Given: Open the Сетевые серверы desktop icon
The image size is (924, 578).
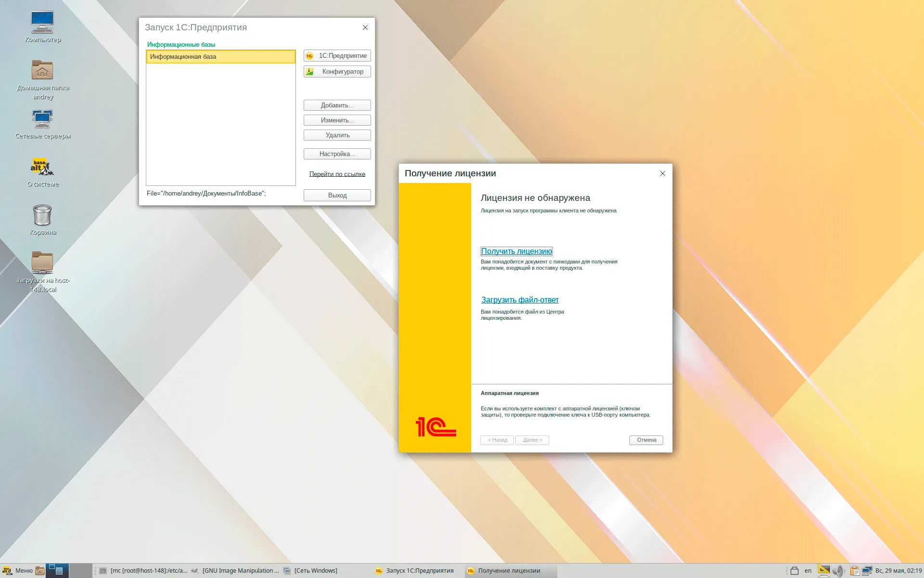Looking at the screenshot, I should click(x=42, y=119).
